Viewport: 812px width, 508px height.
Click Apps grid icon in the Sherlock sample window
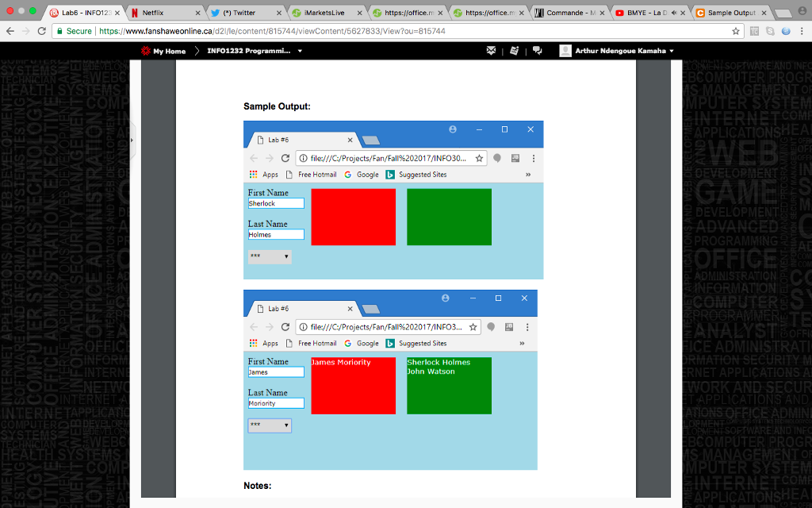pyautogui.click(x=253, y=175)
